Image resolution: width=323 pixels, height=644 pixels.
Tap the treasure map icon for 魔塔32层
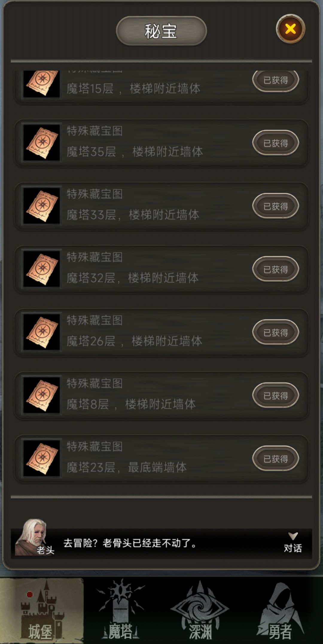click(x=42, y=269)
